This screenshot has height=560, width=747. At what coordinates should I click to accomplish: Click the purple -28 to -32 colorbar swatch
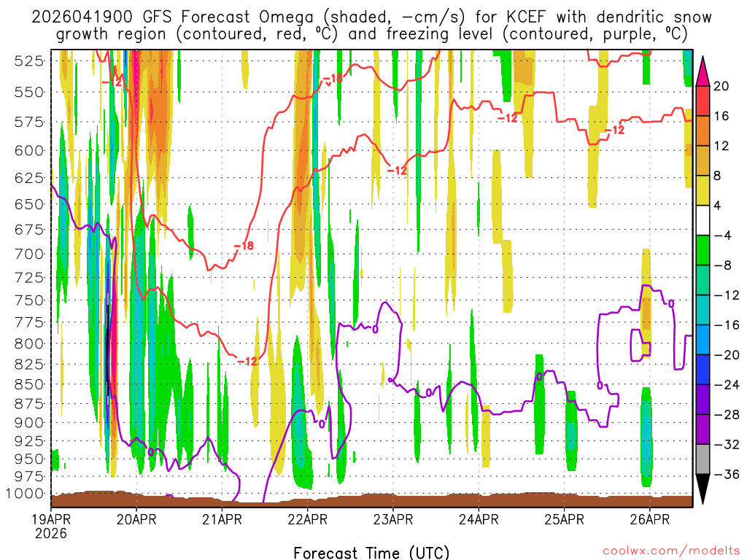pos(703,429)
